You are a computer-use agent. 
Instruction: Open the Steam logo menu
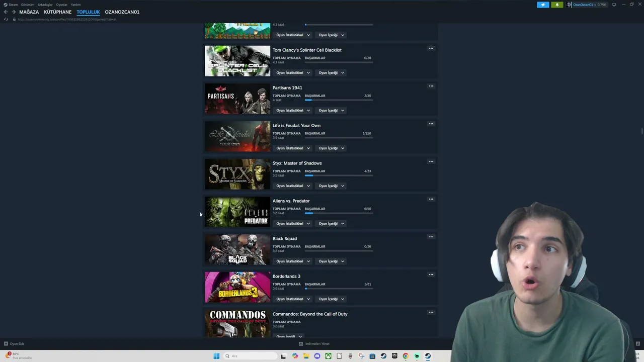tap(11, 5)
